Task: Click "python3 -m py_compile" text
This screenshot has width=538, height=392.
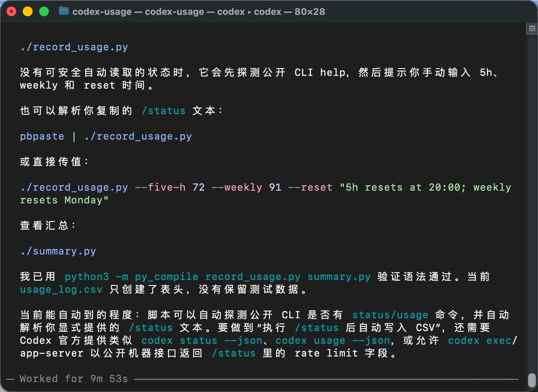Action: [x=132, y=277]
